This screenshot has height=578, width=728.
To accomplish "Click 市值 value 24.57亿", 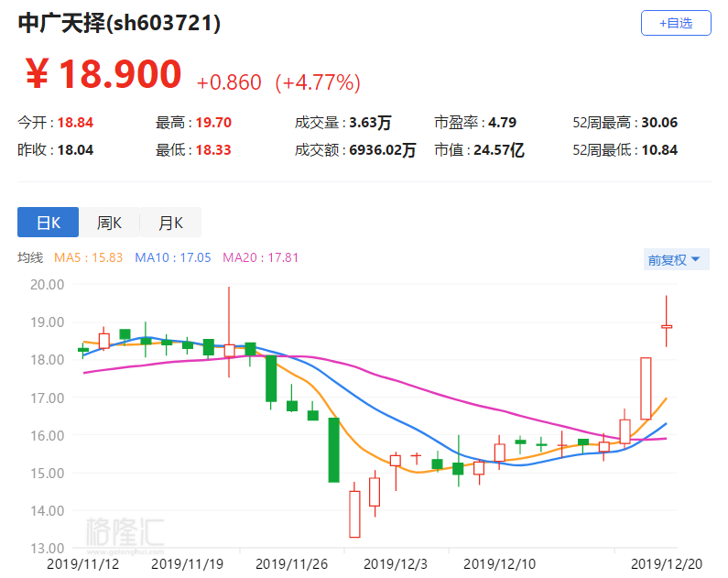I will pyautogui.click(x=499, y=150).
